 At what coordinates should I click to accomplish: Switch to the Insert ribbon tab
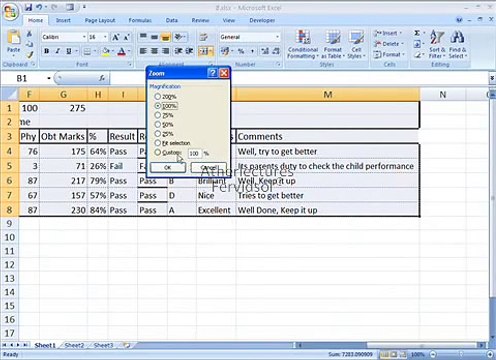(63, 20)
